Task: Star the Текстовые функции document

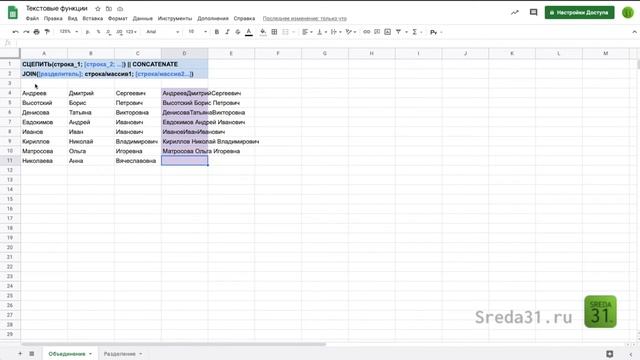Action: point(98,9)
